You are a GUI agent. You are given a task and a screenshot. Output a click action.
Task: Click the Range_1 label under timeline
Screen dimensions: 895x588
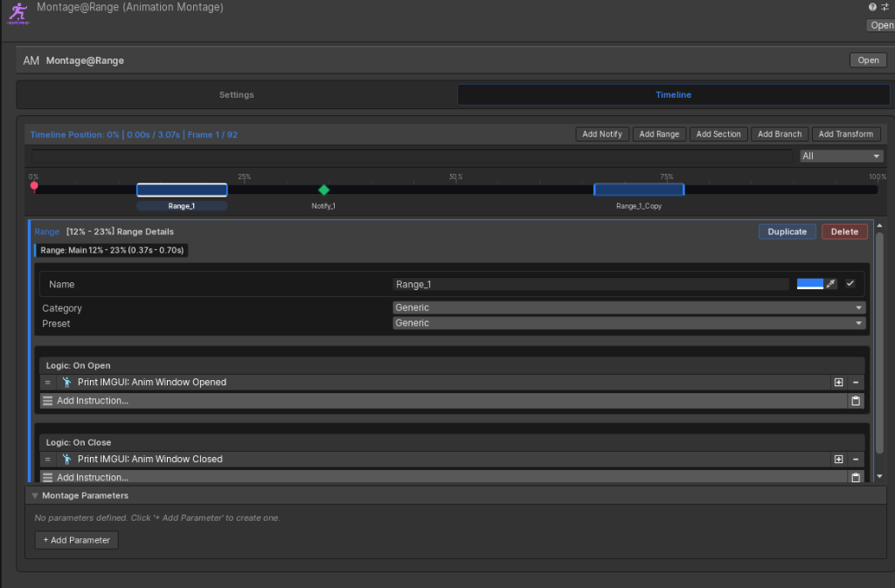pos(182,206)
